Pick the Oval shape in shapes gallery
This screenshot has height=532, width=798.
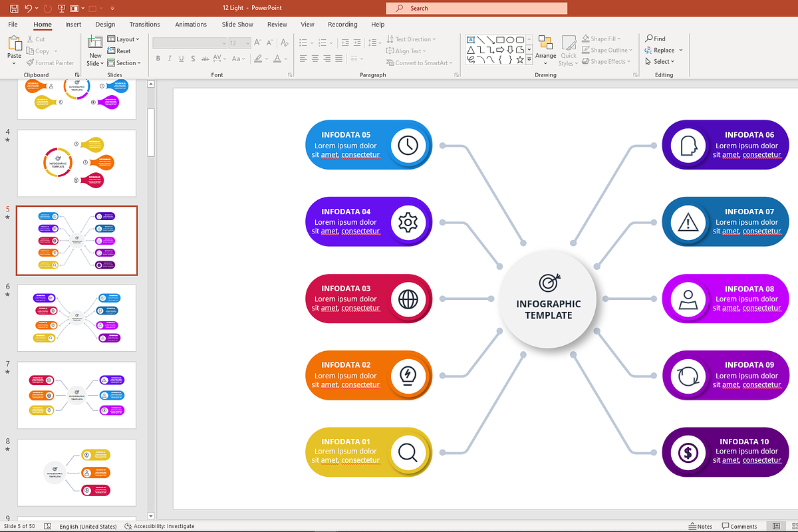[510, 39]
